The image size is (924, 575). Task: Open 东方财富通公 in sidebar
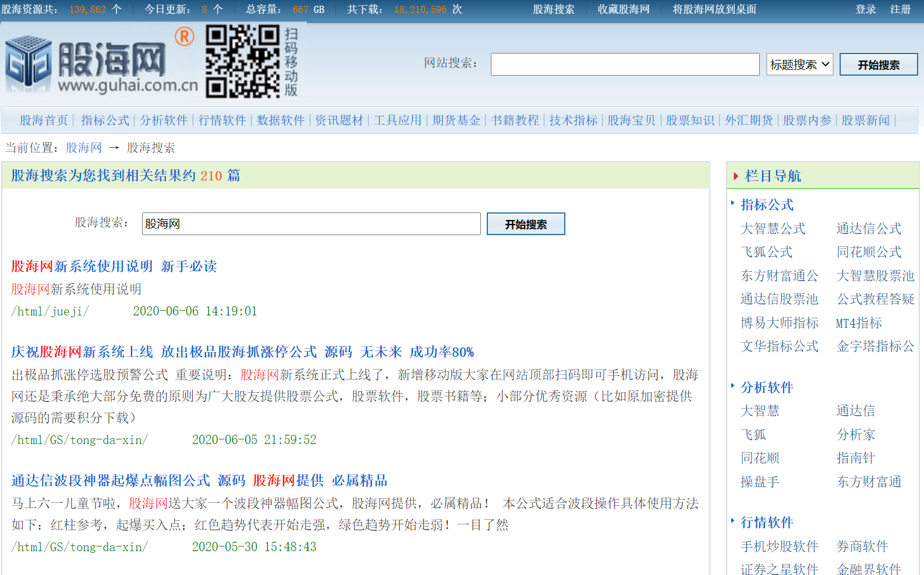(780, 276)
